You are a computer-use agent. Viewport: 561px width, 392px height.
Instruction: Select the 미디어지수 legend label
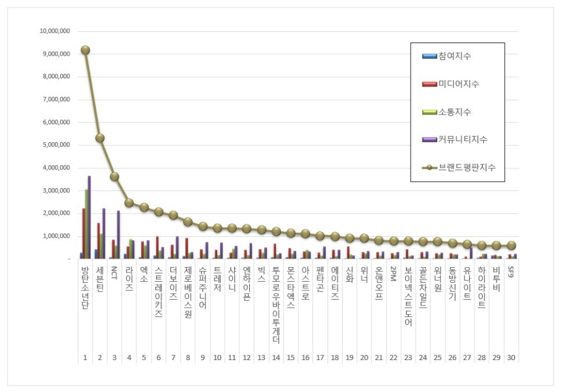(x=459, y=84)
